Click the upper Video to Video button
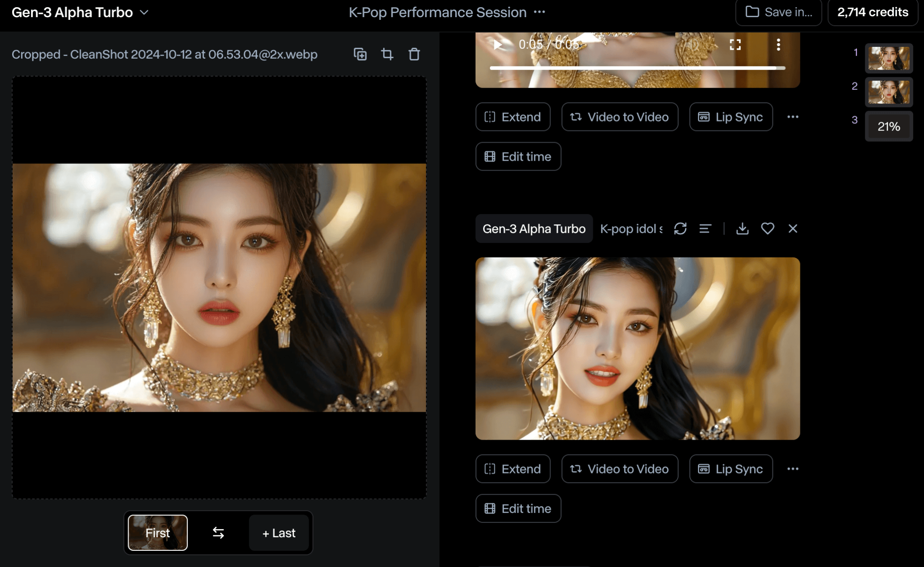This screenshot has height=567, width=924. [x=619, y=117]
